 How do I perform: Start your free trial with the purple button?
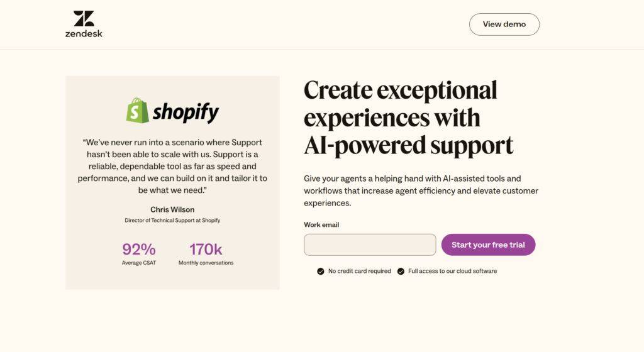click(488, 245)
